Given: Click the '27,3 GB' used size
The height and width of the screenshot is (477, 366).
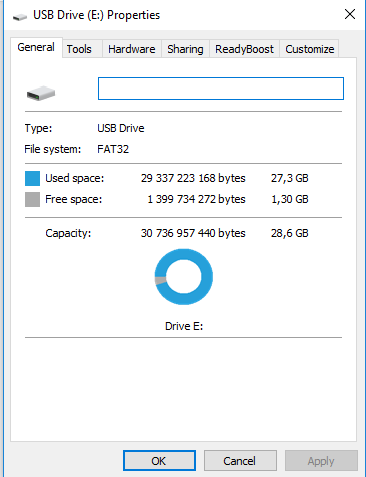Looking at the screenshot, I should [290, 178].
